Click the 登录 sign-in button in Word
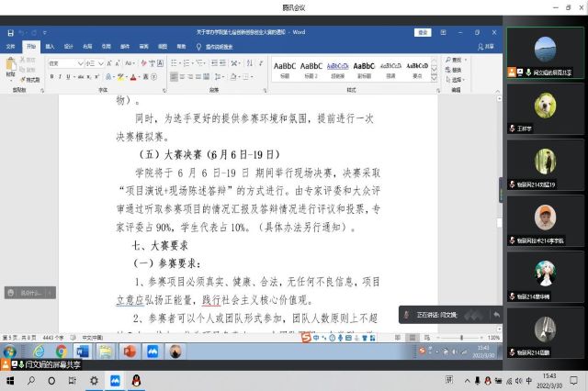This screenshot has width=588, height=391. pyautogui.click(x=423, y=31)
